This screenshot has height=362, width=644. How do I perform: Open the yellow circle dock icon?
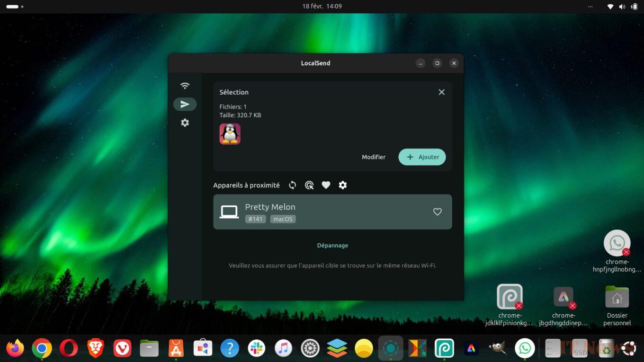tap(364, 349)
